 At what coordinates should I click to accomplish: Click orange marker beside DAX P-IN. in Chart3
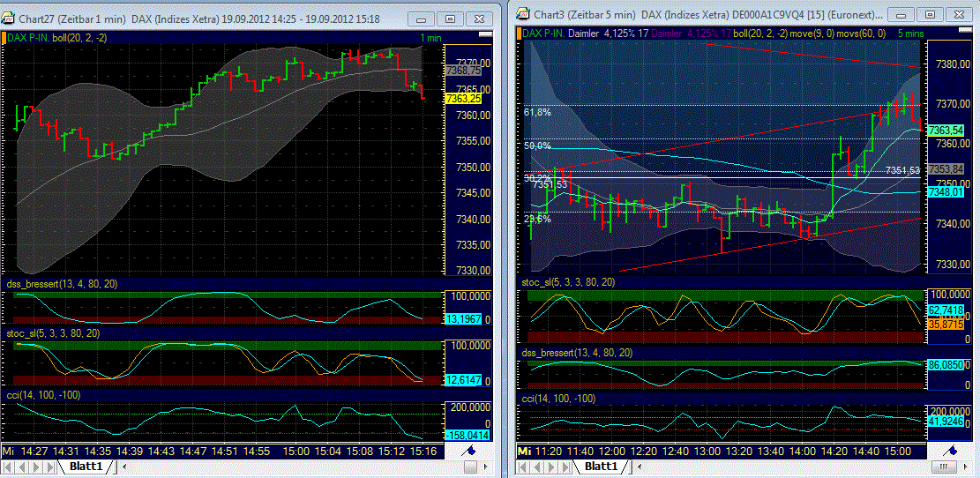pos(520,34)
